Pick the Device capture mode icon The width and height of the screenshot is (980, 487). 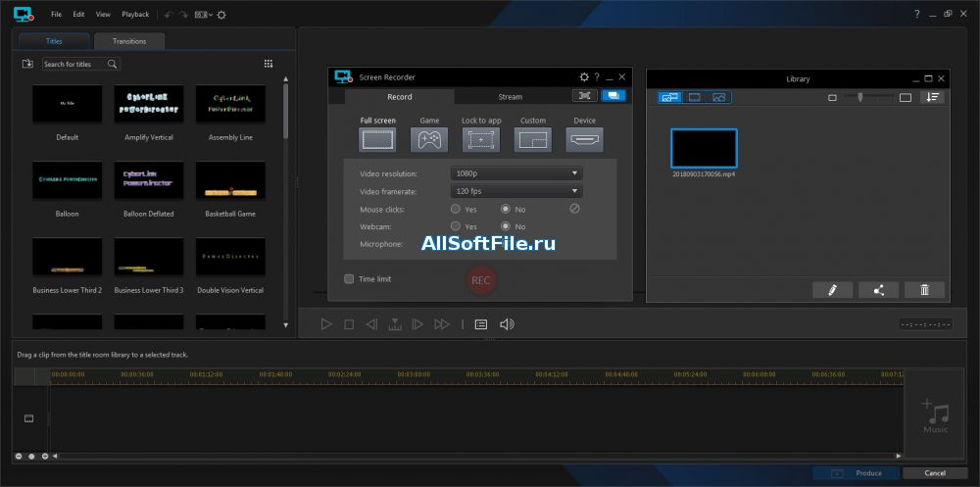click(585, 140)
